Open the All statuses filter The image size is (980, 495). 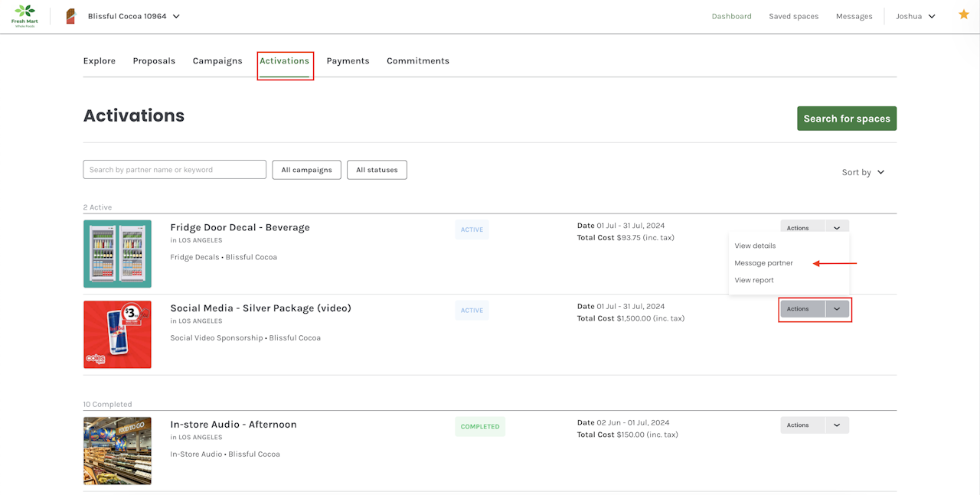point(377,170)
